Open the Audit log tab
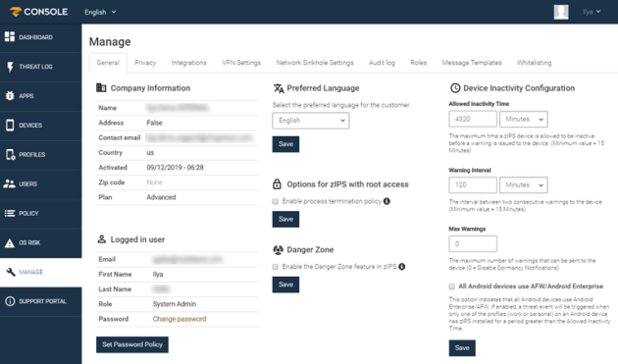This screenshot has width=618, height=364. pos(382,63)
